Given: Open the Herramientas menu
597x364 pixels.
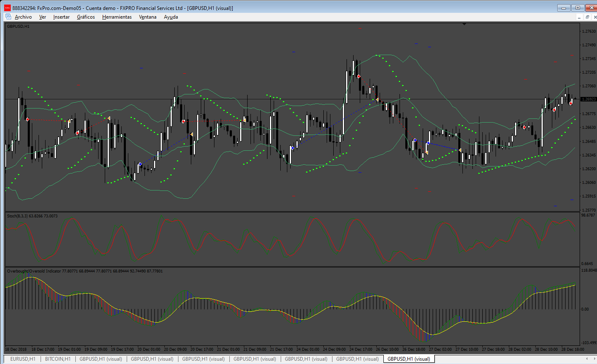Looking at the screenshot, I should coord(117,17).
